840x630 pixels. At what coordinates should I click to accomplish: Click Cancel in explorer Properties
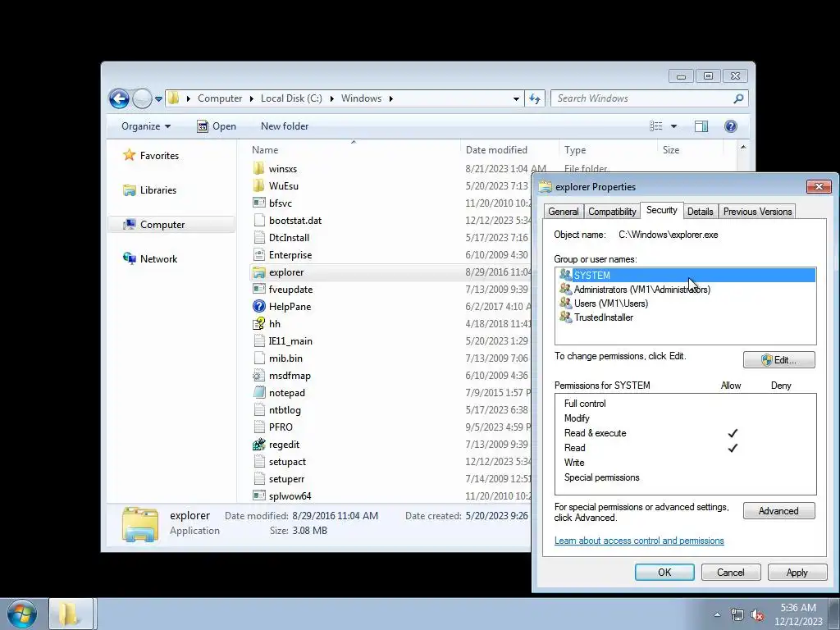coord(731,572)
